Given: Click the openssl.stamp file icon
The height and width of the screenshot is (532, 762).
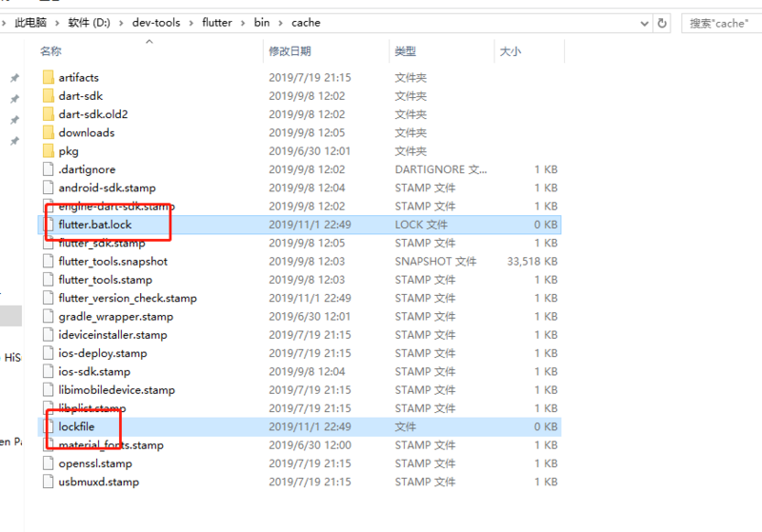Looking at the screenshot, I should (49, 463).
